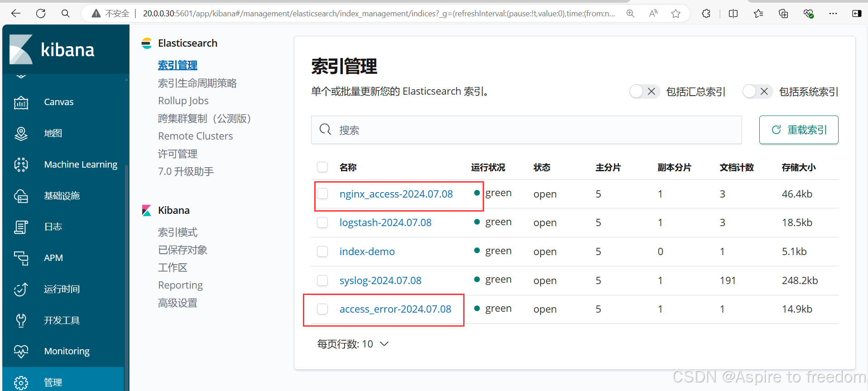Open Rollup Jobs menu item
The width and height of the screenshot is (868, 391).
tap(183, 101)
